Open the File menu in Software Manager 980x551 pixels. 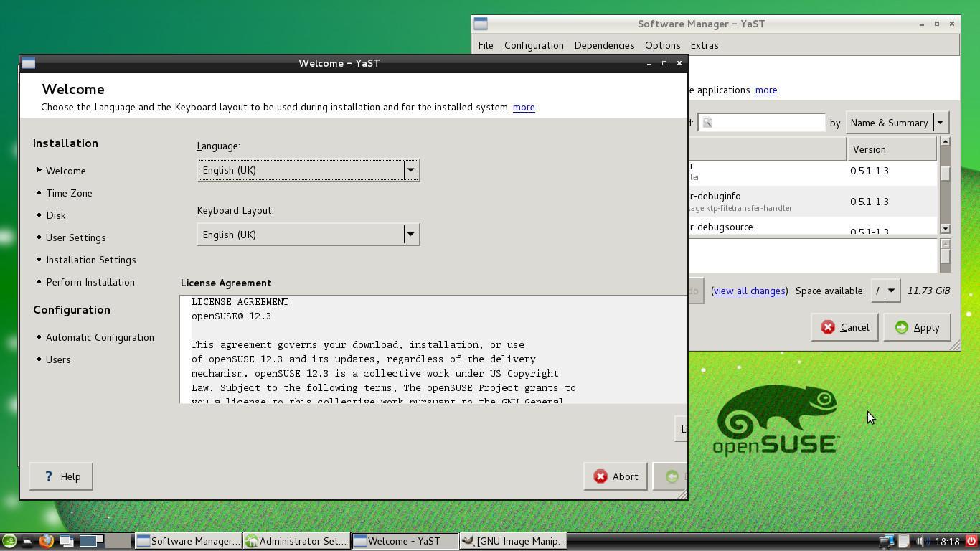tap(486, 45)
